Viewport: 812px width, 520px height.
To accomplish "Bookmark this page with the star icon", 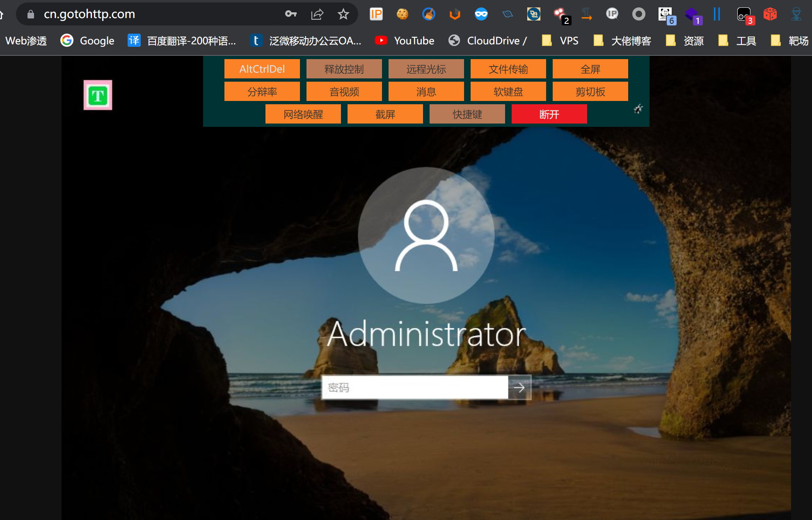I will click(x=343, y=14).
